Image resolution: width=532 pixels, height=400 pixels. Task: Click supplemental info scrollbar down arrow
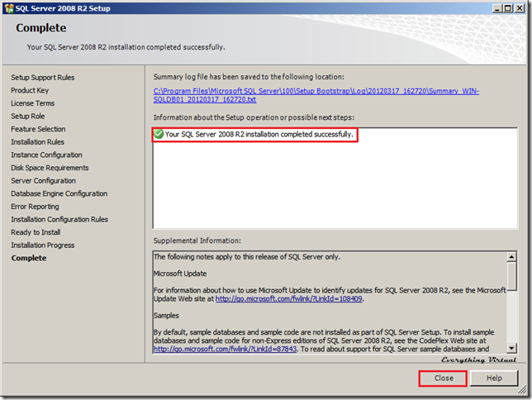pyautogui.click(x=511, y=348)
